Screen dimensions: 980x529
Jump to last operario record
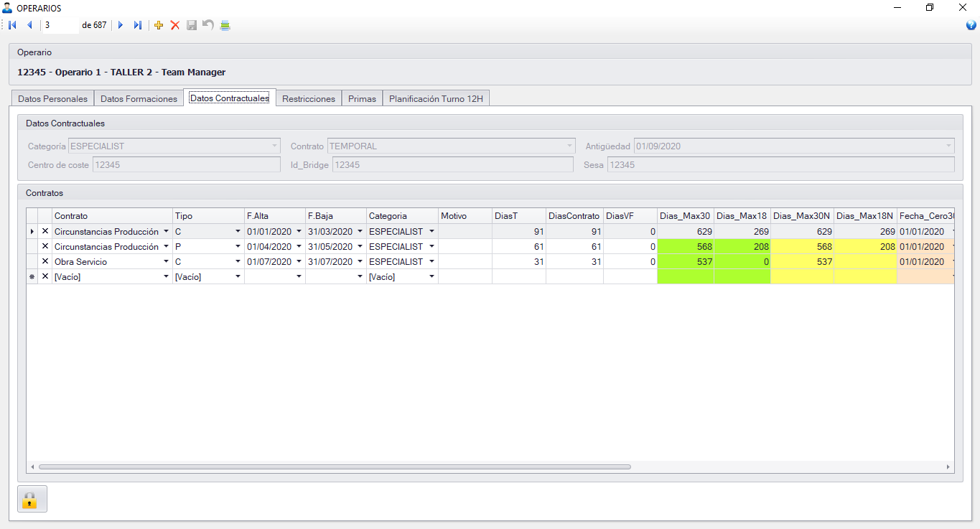coord(138,25)
